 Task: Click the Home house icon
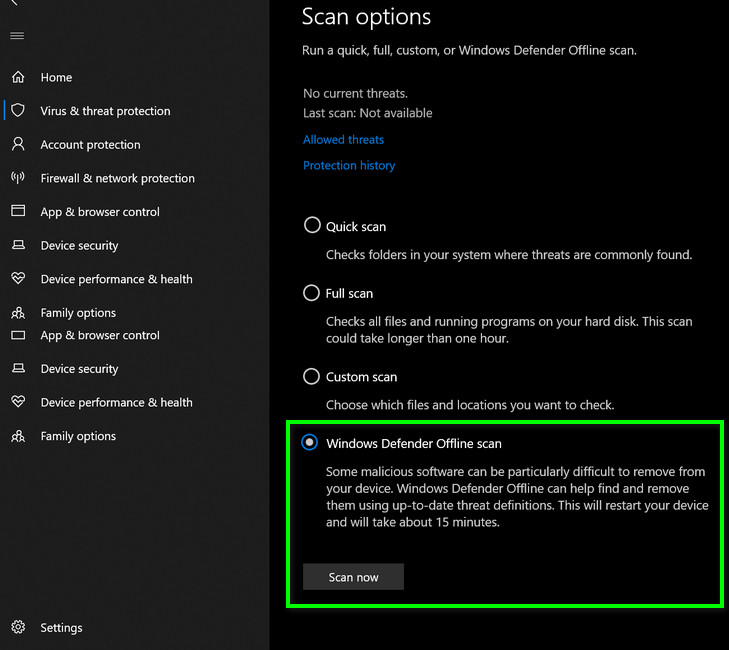[x=18, y=77]
